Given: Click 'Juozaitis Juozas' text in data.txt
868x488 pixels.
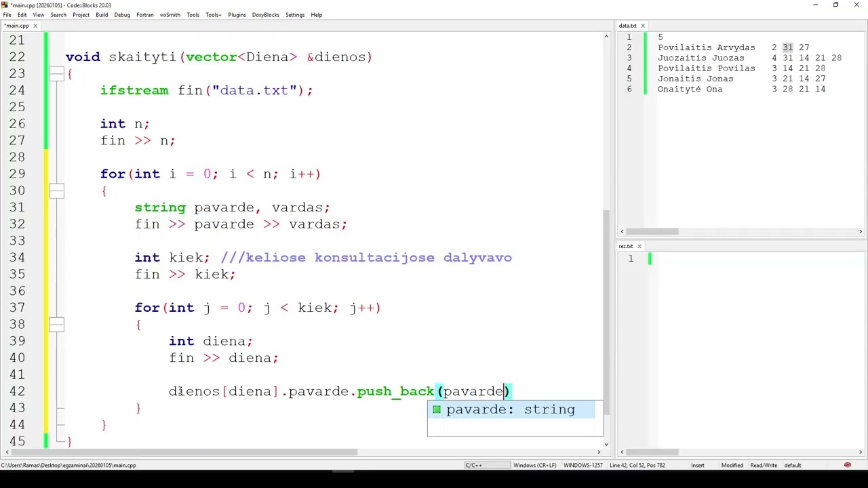Looking at the screenshot, I should [x=701, y=58].
